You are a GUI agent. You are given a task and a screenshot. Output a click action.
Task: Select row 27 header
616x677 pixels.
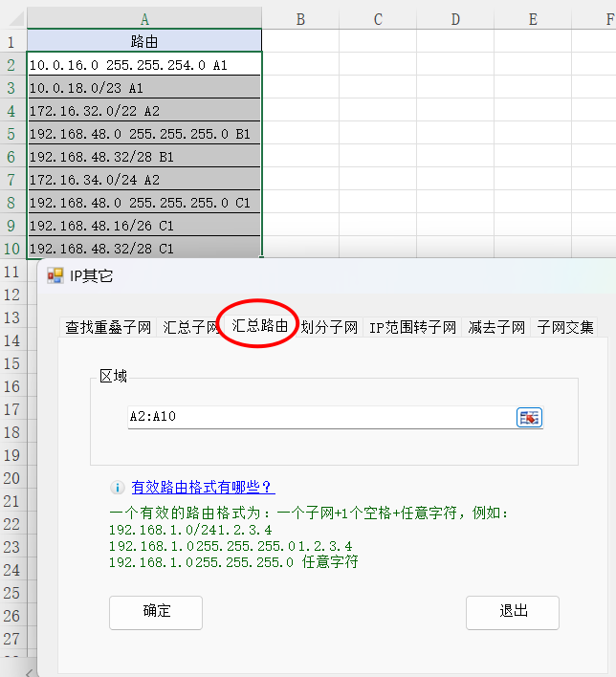pos(11,638)
